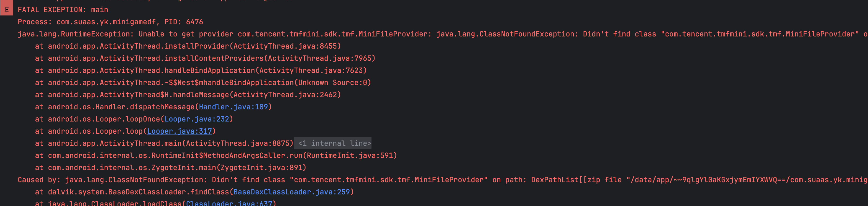Click the red E error level badge

(x=7, y=9)
